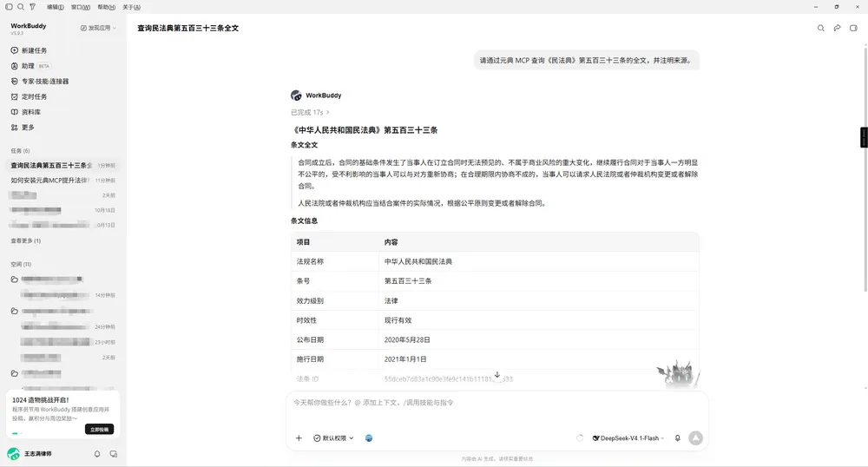Open 定时任务 scheduled tasks
Image resolution: width=868 pixels, height=467 pixels.
point(29,97)
